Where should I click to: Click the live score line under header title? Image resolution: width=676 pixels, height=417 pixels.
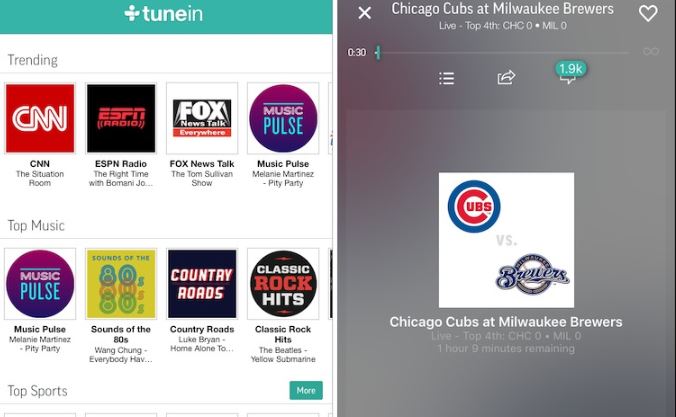pyautogui.click(x=503, y=26)
